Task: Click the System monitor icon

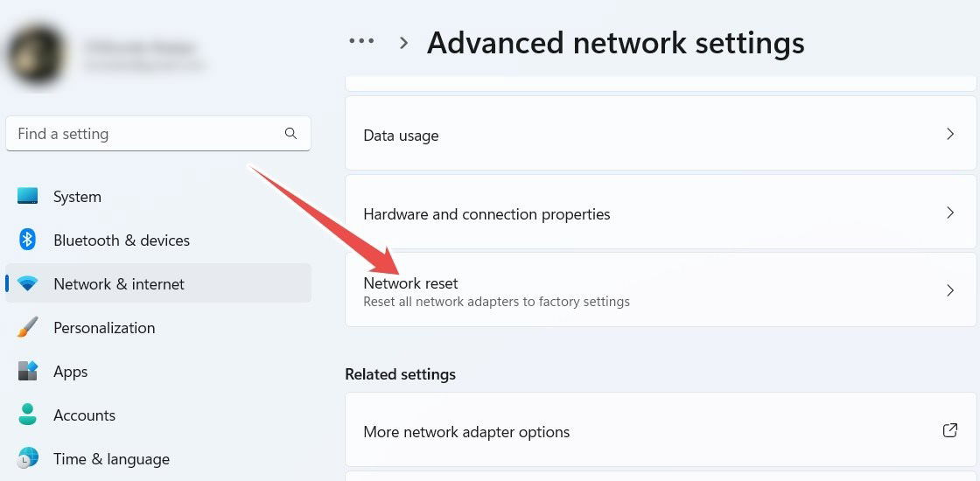Action: coord(27,196)
